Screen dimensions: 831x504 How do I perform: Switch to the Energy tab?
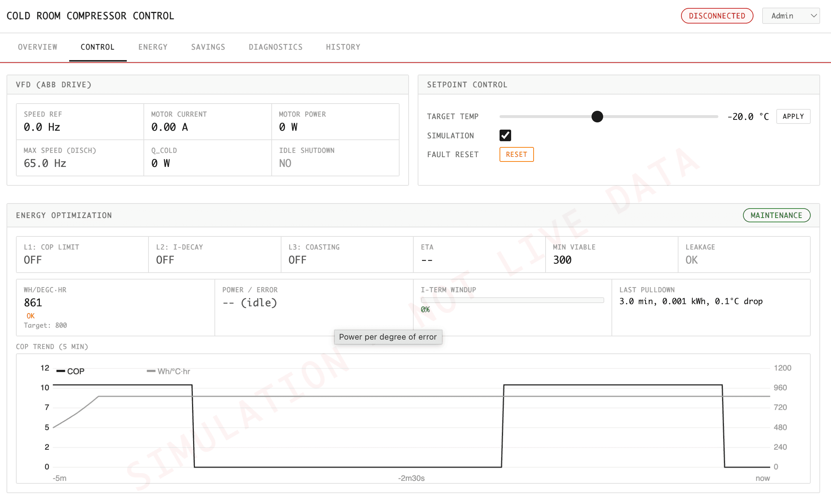point(153,47)
